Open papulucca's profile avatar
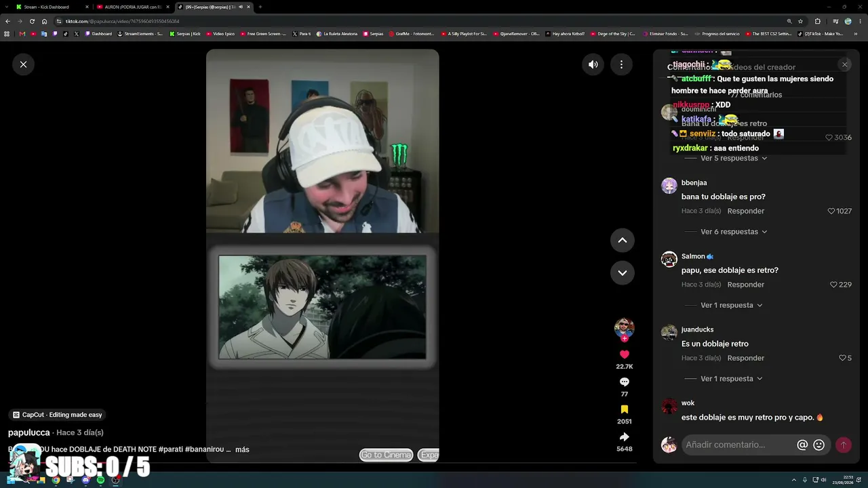 pyautogui.click(x=624, y=328)
